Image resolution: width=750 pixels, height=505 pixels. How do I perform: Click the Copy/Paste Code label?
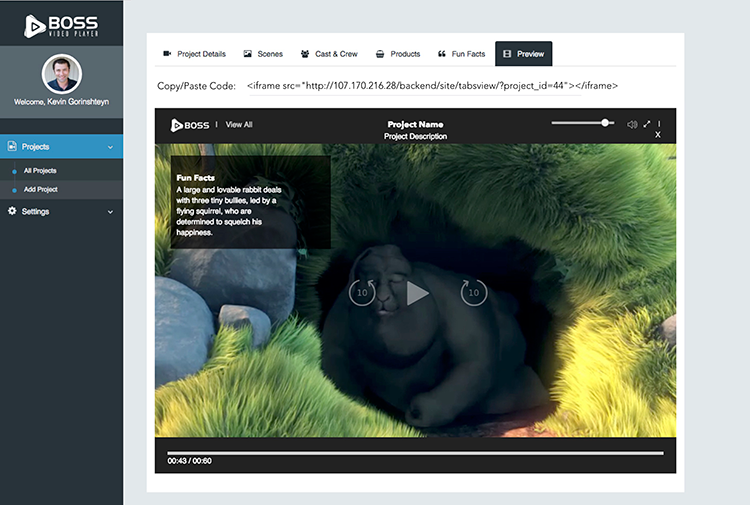[197, 86]
